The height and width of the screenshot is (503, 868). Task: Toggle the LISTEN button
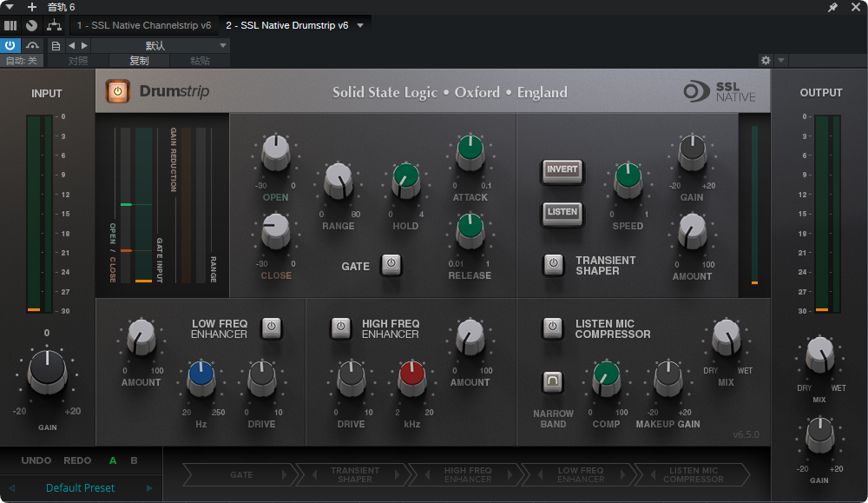562,213
